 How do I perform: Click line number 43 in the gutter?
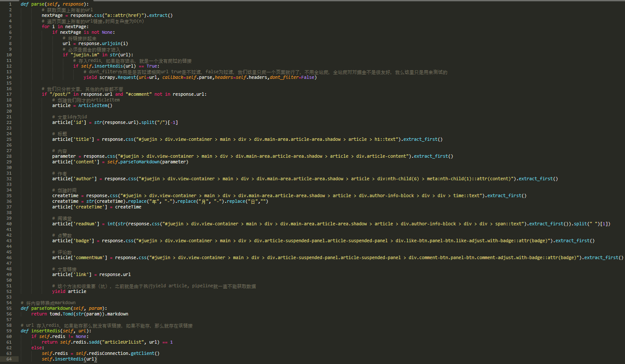click(10, 240)
